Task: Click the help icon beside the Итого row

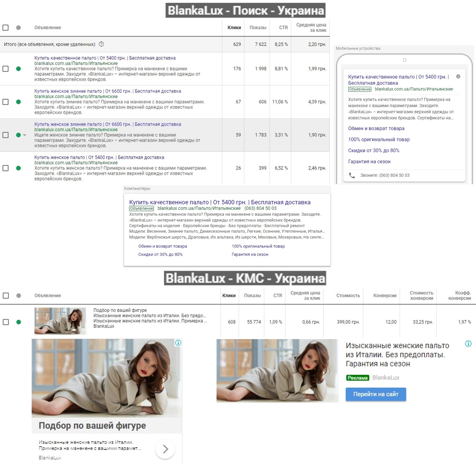Action: [101, 44]
